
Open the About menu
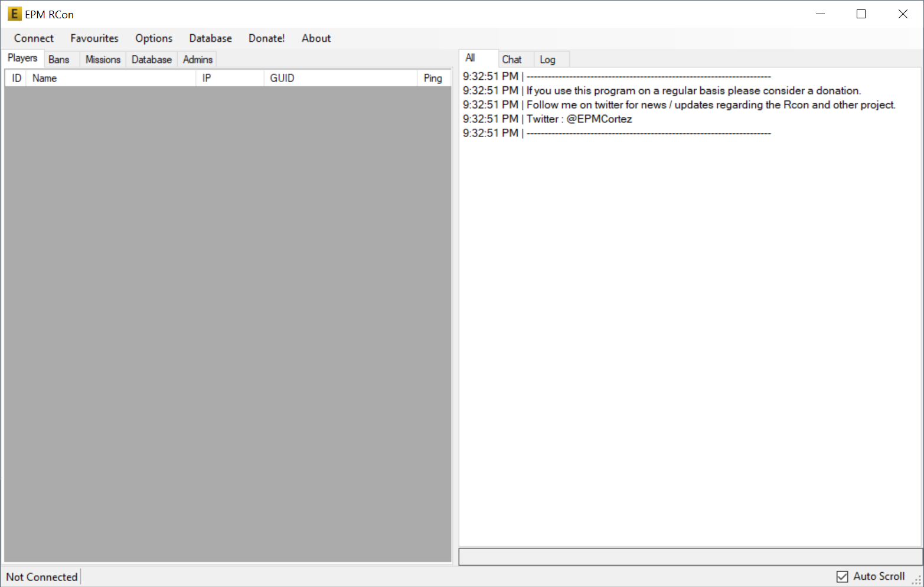coord(316,38)
